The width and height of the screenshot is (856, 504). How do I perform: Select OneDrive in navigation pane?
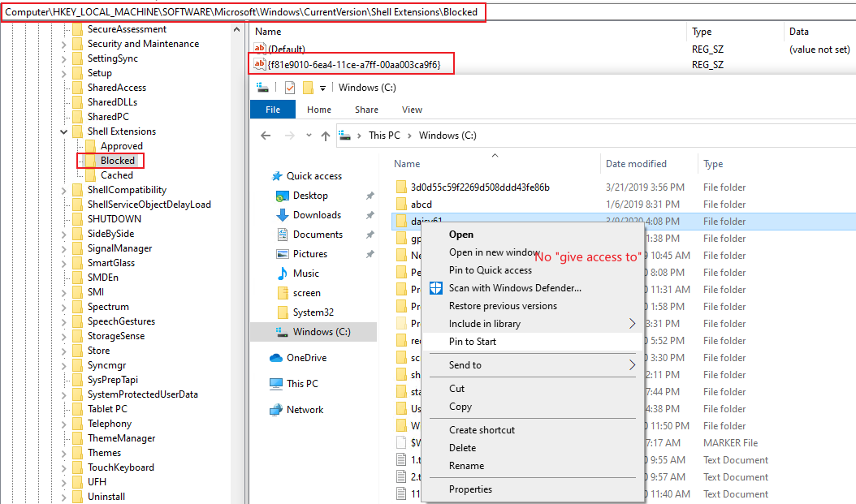(306, 358)
